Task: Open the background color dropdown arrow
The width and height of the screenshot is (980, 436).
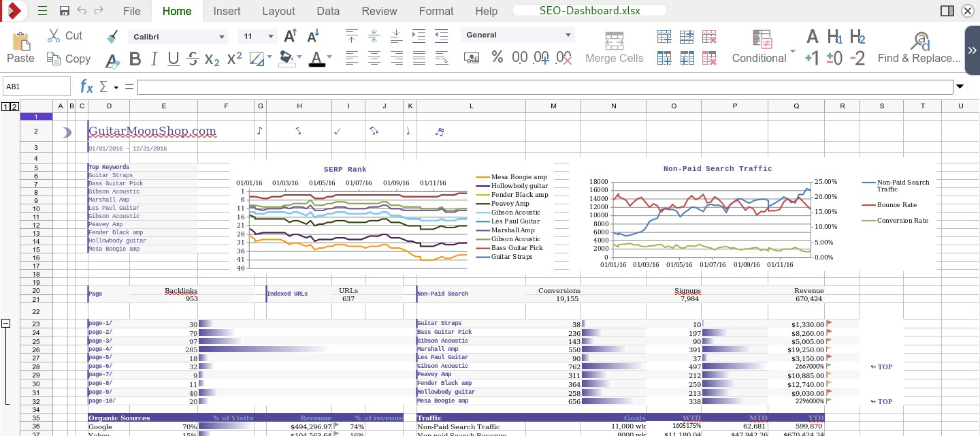Action: tap(300, 58)
